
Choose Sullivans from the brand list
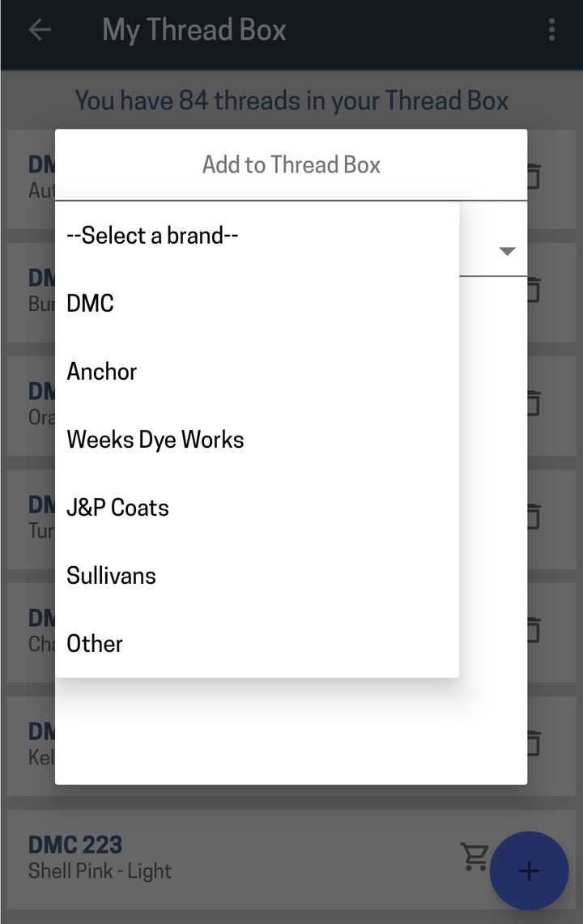click(111, 575)
